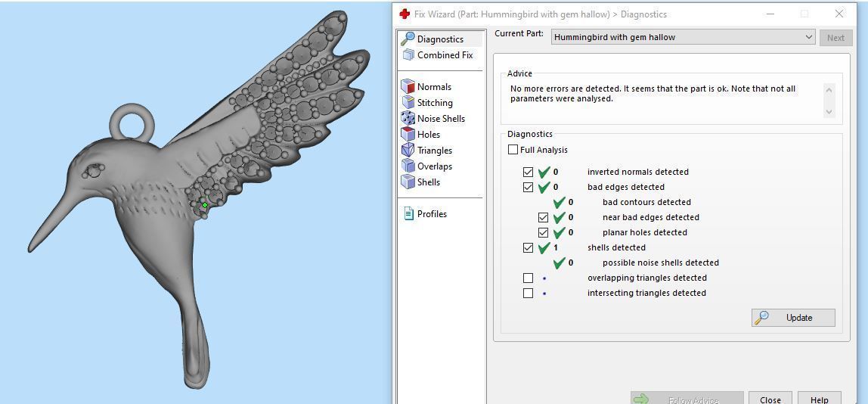
Task: Click the Normals cube icon
Action: 408,86
